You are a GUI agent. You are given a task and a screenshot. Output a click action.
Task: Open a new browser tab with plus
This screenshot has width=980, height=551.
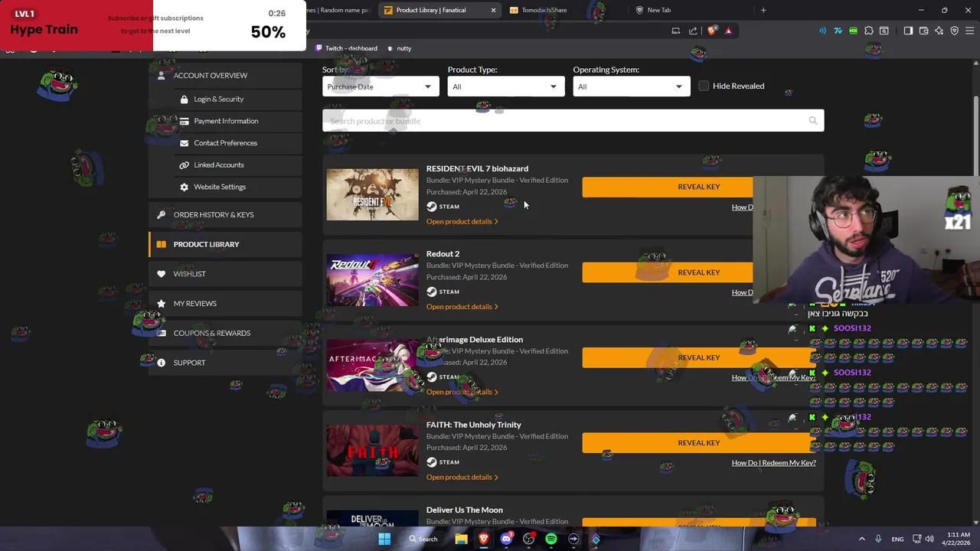click(763, 10)
